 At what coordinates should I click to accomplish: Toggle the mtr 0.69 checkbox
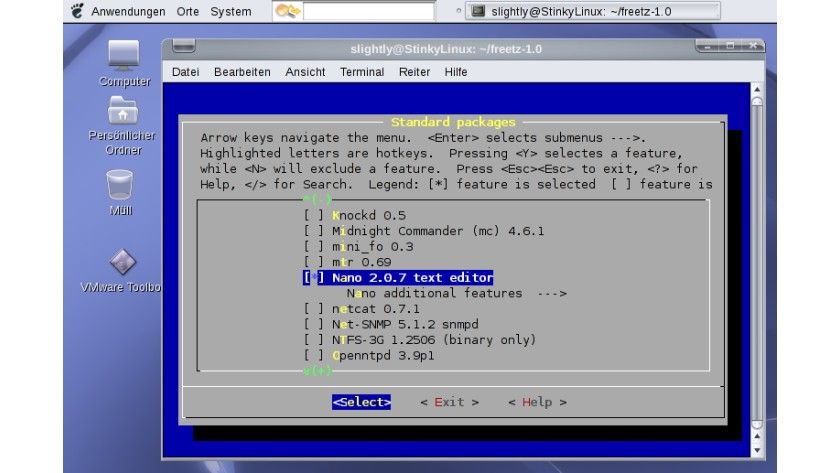pos(314,262)
